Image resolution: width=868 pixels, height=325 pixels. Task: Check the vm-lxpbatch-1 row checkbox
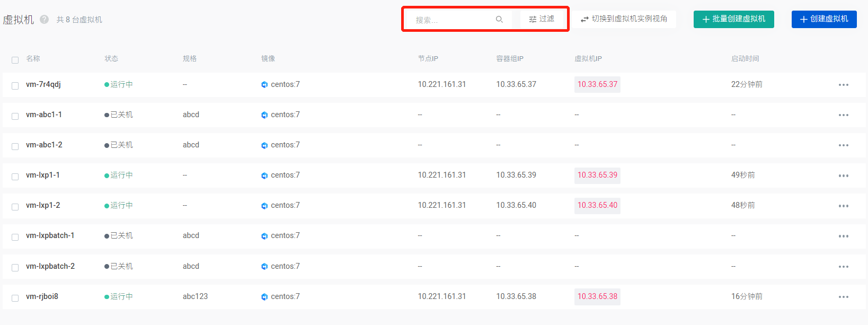15,236
